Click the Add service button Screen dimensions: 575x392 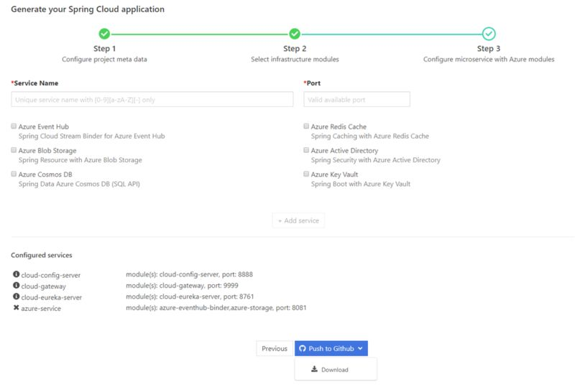(298, 220)
